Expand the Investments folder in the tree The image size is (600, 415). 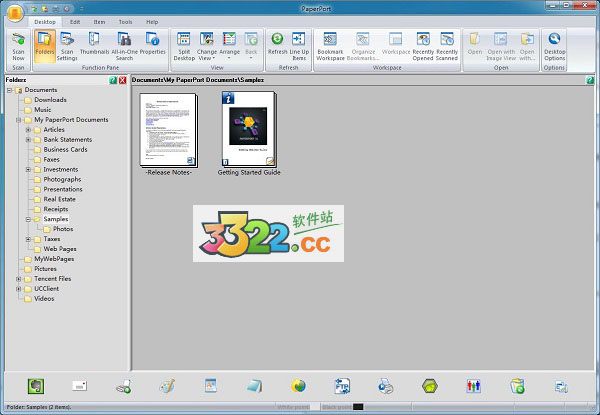click(x=28, y=169)
